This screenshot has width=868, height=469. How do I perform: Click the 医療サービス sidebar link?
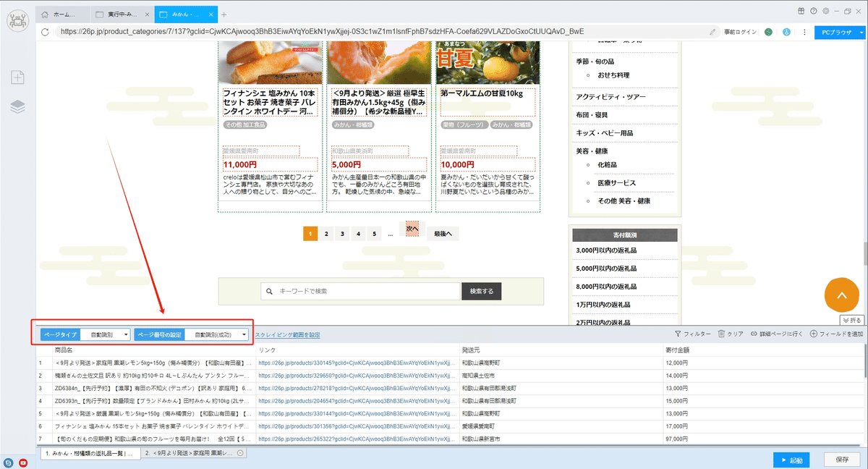617,183
